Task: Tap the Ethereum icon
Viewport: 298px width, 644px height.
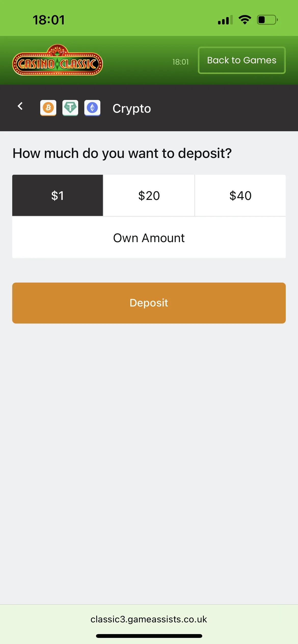Action: 92,108
